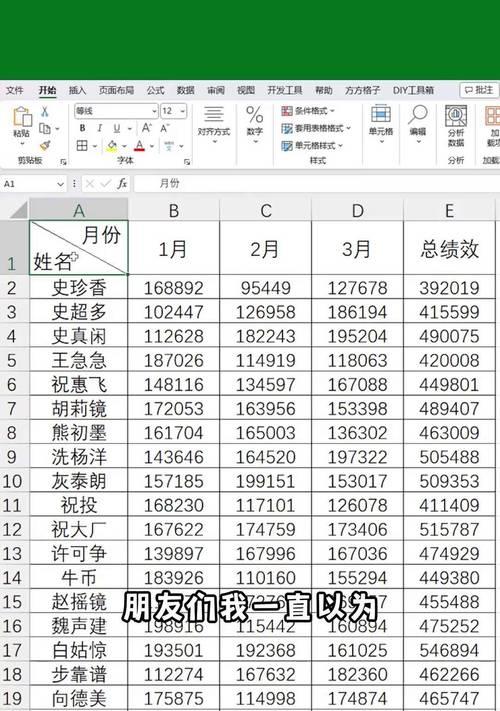The image size is (500, 711).
Task: Click the fx insert function icon
Action: [x=122, y=184]
